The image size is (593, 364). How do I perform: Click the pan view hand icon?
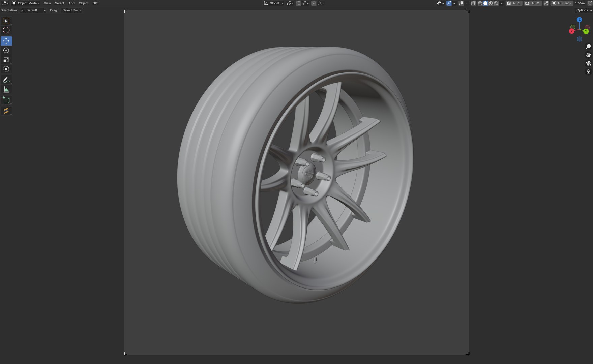pos(588,55)
